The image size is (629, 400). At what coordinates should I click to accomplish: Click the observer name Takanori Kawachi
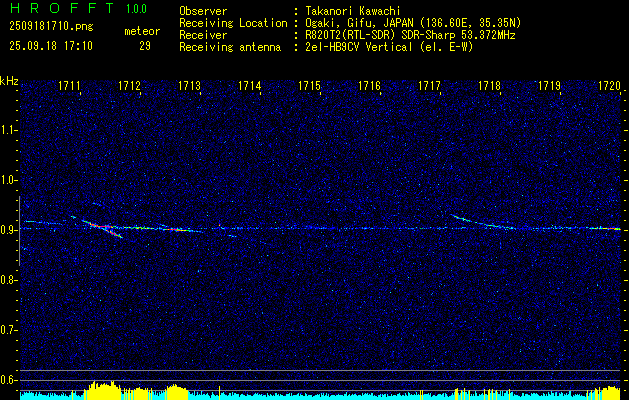(x=351, y=10)
